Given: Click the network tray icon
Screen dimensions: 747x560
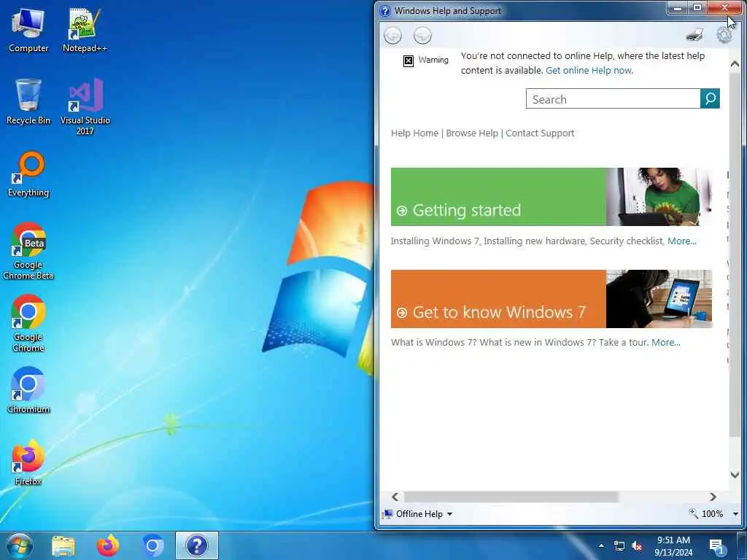Looking at the screenshot, I should click(619, 545).
